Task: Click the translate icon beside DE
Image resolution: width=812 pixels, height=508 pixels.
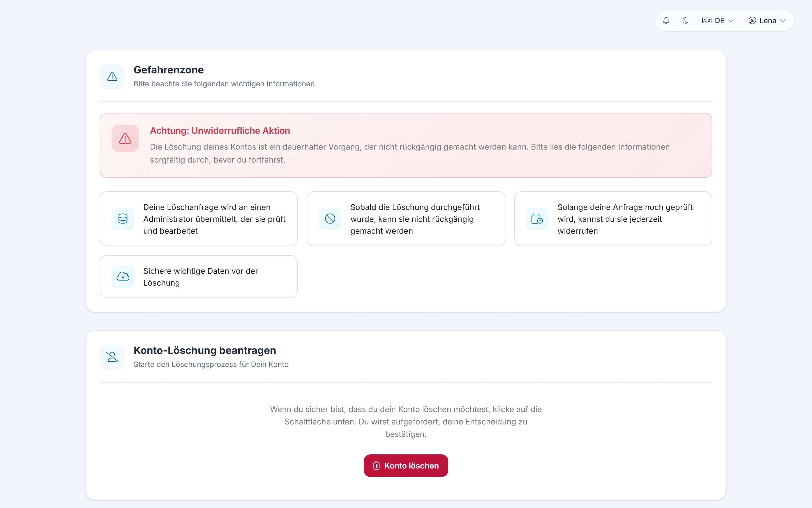Action: (x=707, y=21)
